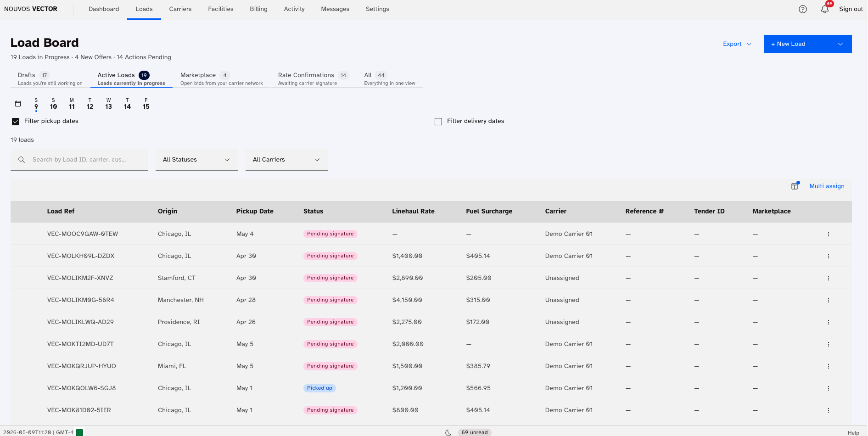Viewport: 868px width, 436px height.
Task: Select Loads in top navigation
Action: click(144, 9)
